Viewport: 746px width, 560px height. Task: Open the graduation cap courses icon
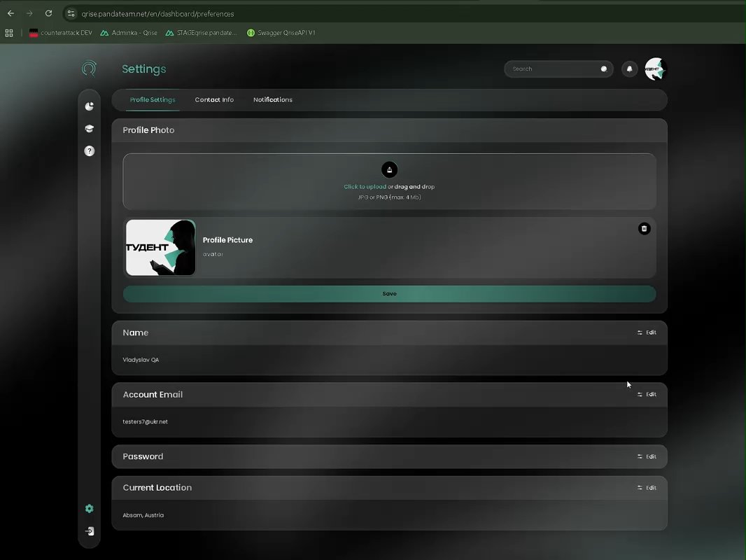[89, 129]
